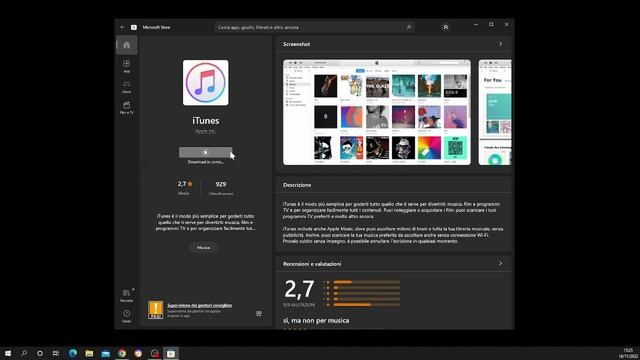Open Supervisione dei genitori consigliata link
This screenshot has width=640, height=360.
pyautogui.click(x=200, y=305)
